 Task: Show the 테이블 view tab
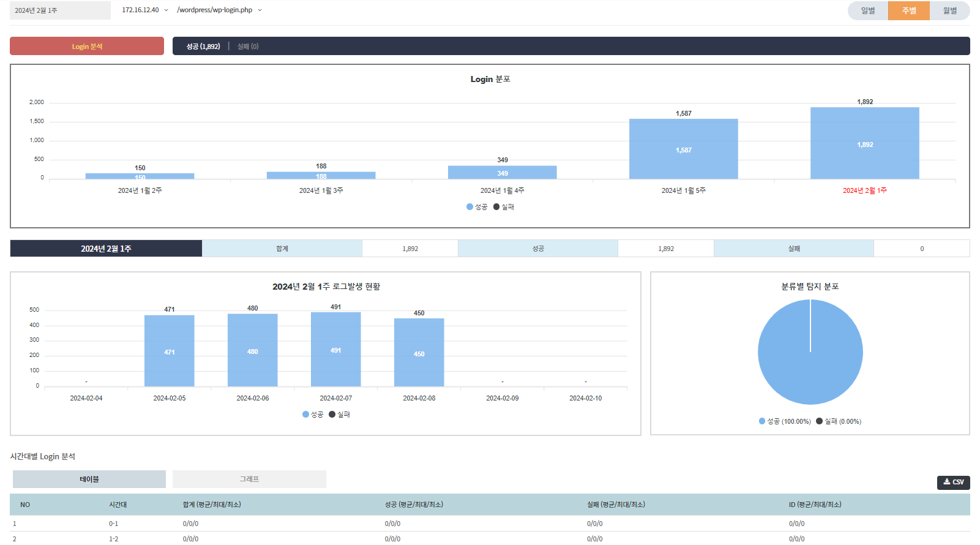89,479
